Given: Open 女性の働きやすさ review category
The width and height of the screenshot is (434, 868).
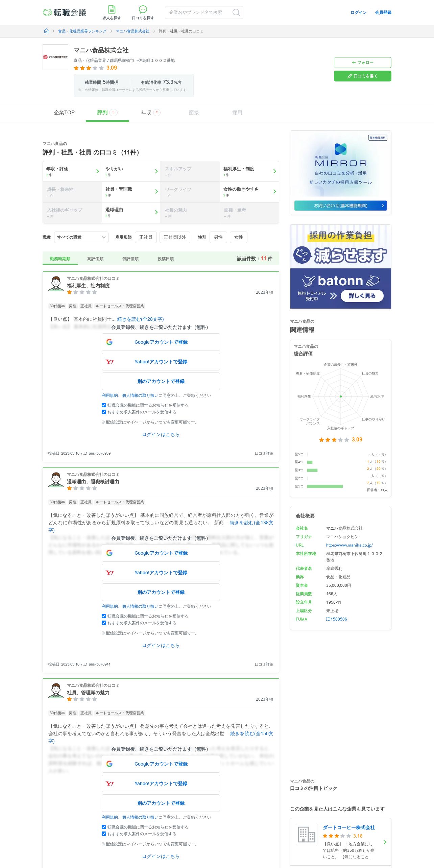Looking at the screenshot, I should pyautogui.click(x=249, y=192).
